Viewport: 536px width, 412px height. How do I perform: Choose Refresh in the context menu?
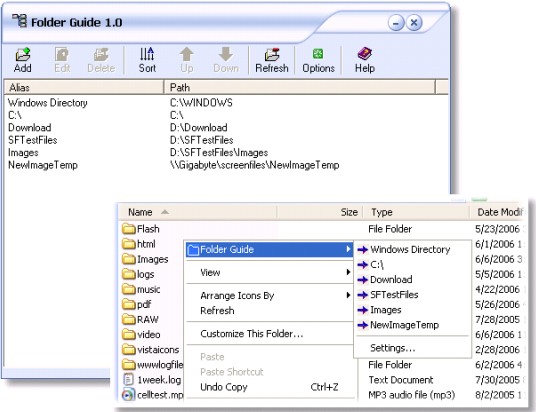pyautogui.click(x=217, y=310)
